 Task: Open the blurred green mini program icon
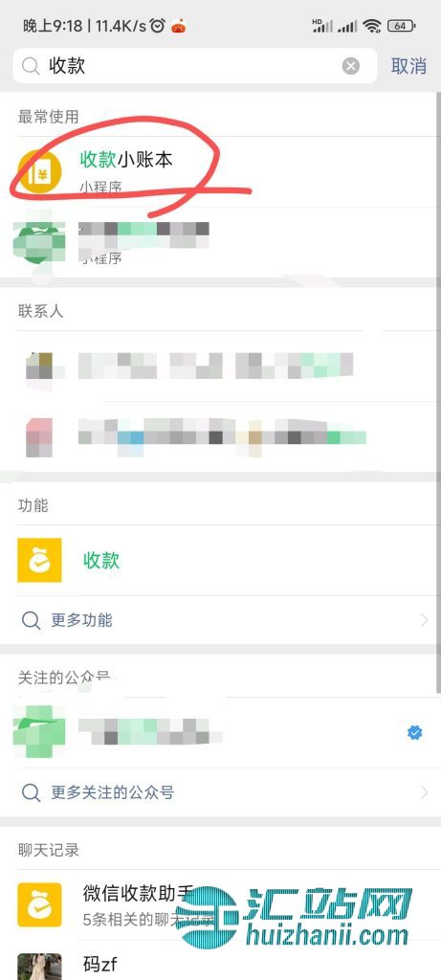[x=39, y=242]
